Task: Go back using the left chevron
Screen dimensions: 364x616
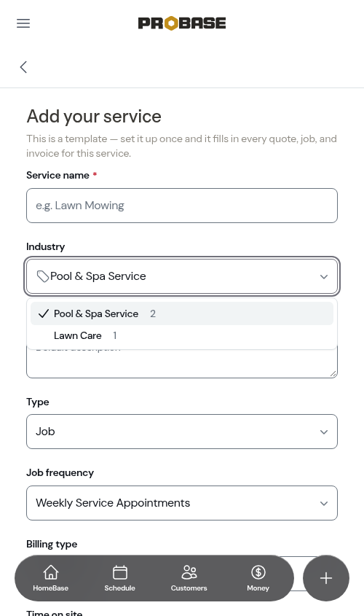Action: [x=23, y=67]
